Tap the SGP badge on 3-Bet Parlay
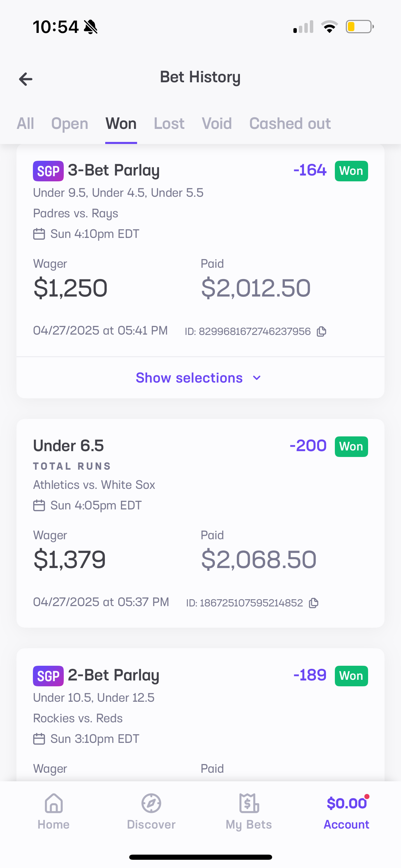The width and height of the screenshot is (401, 868). [48, 171]
